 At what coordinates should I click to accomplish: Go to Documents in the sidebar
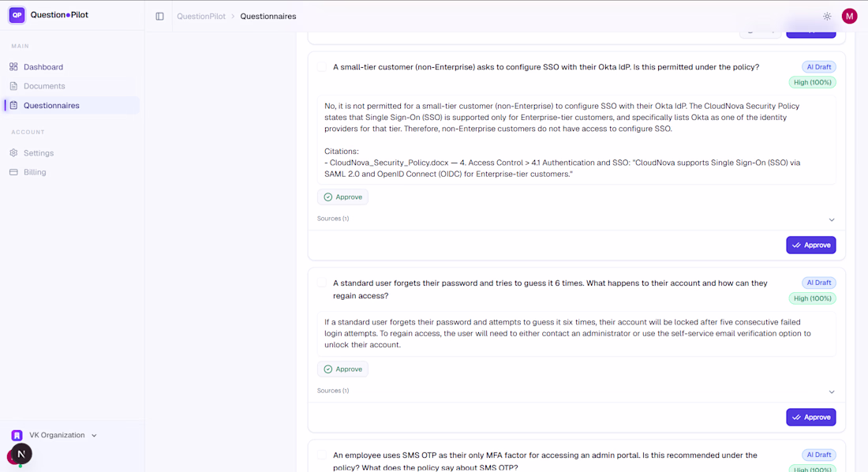tap(72, 86)
